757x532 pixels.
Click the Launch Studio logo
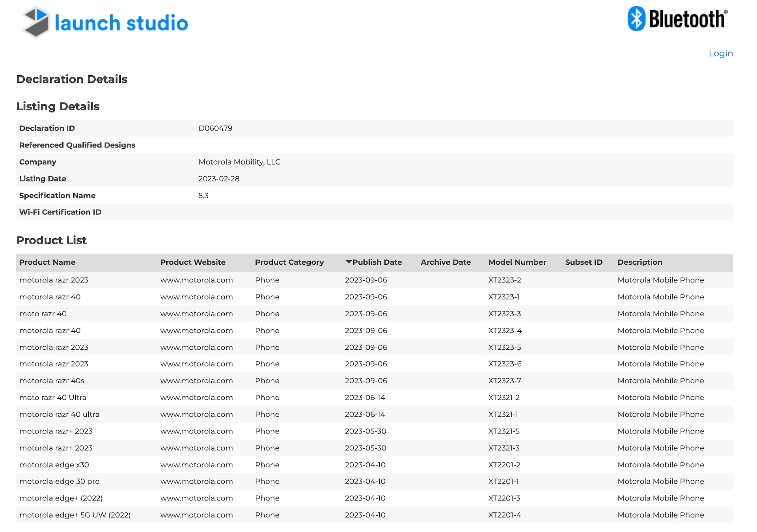105,22
